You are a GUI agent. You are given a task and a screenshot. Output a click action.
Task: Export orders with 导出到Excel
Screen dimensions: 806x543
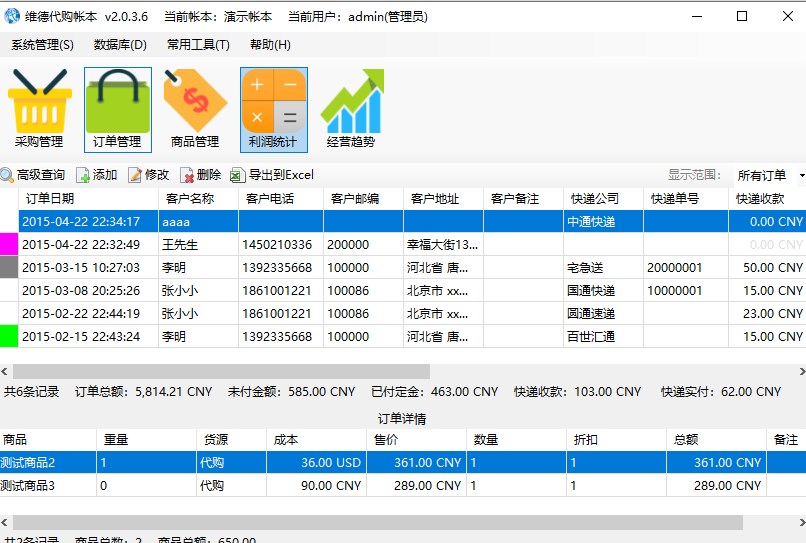(272, 175)
